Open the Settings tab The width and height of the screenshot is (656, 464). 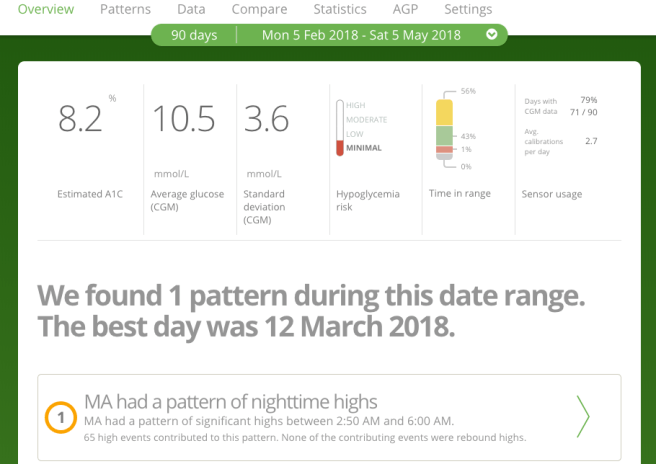(x=468, y=9)
